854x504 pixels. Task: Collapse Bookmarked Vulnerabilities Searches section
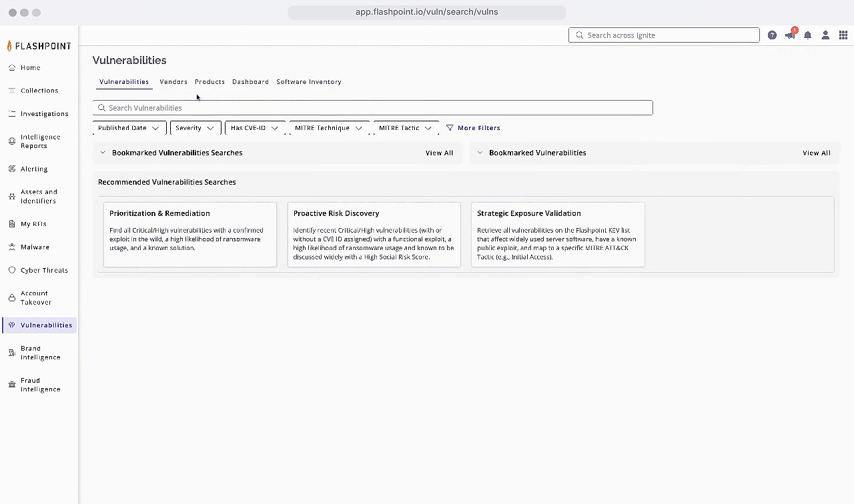click(x=103, y=153)
